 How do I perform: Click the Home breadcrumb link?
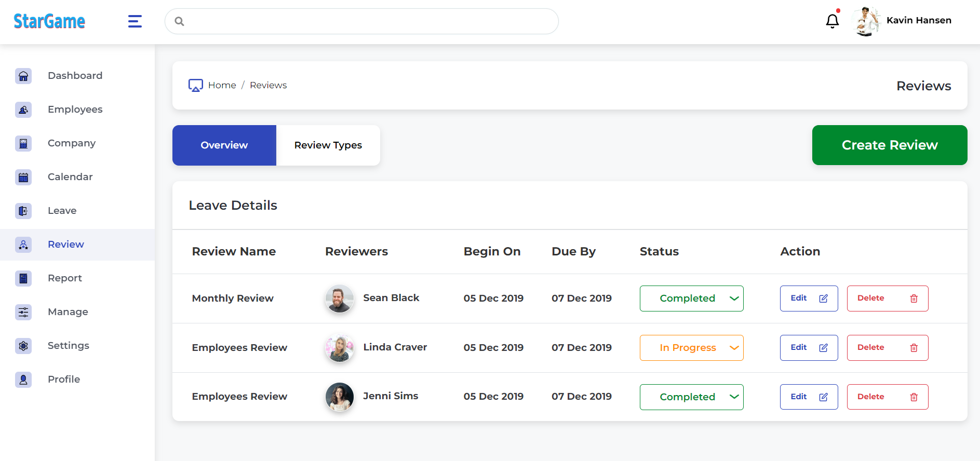tap(222, 85)
